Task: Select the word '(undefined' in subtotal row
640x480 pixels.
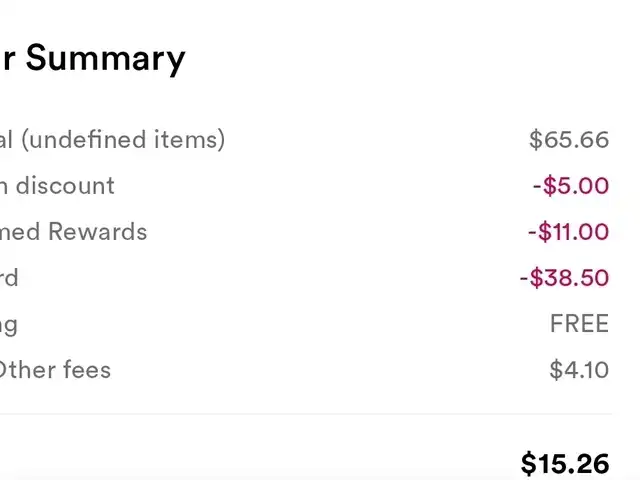Action: click(x=84, y=140)
